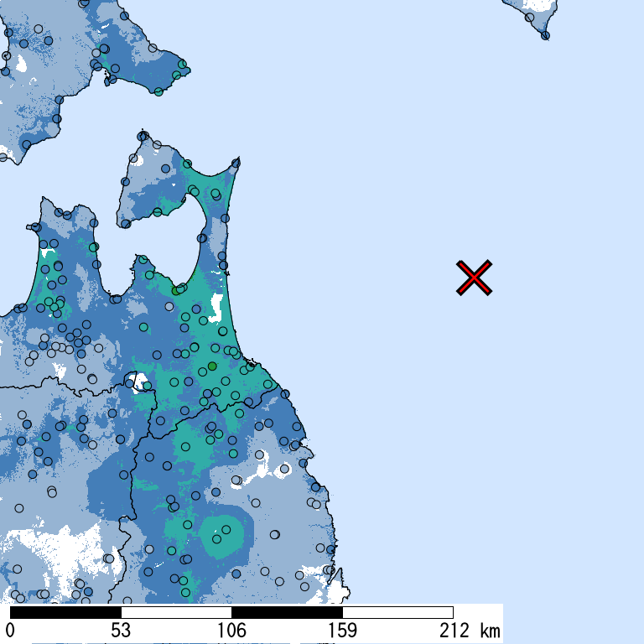Click the station circle at the peninsula's northeastern tip
Image resolution: width=644 pixels, height=644 pixels.
click(x=236, y=163)
